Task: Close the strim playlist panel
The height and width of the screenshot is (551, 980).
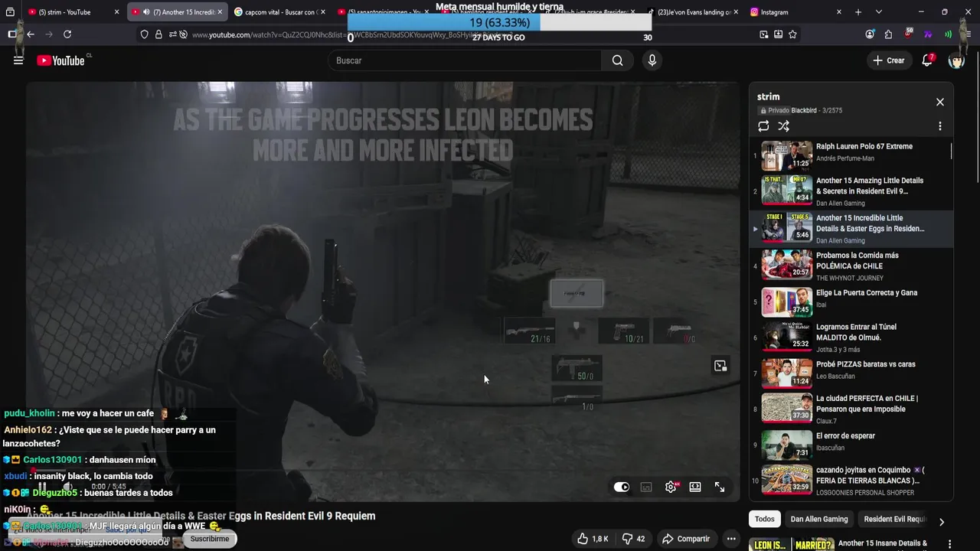Action: pyautogui.click(x=940, y=102)
